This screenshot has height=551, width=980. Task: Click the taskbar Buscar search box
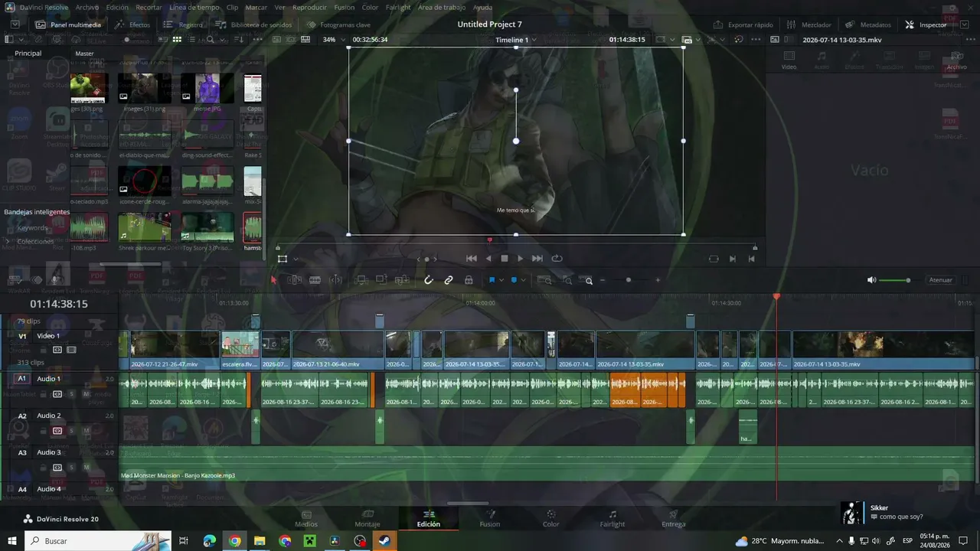[98, 541]
